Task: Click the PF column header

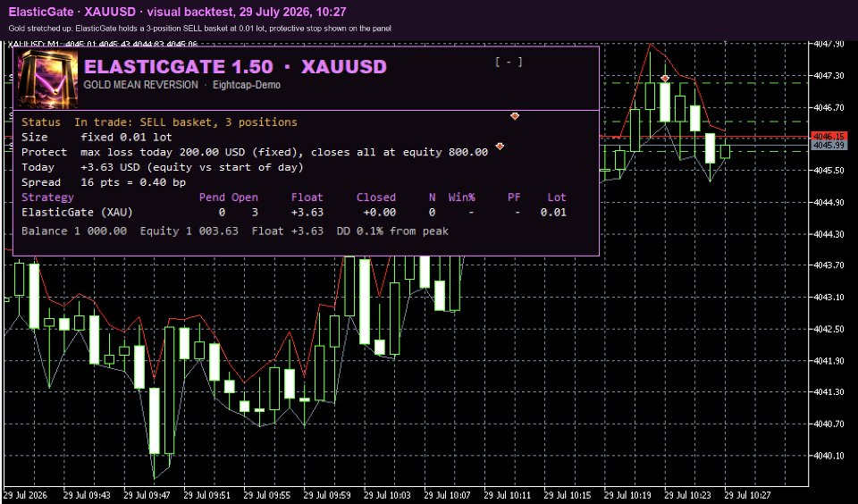Action: (514, 197)
